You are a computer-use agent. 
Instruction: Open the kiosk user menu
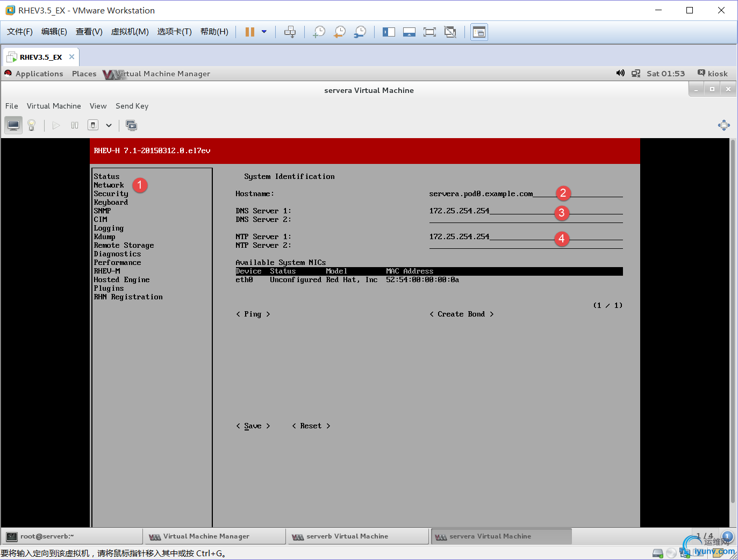pyautogui.click(x=713, y=74)
